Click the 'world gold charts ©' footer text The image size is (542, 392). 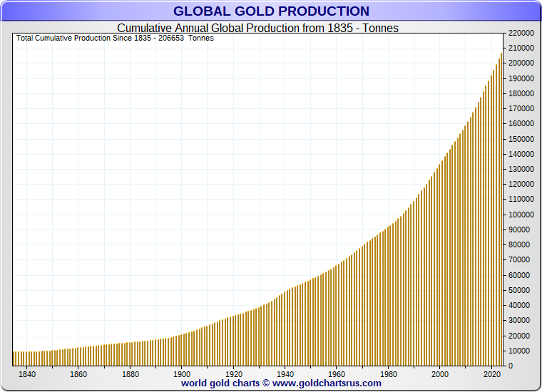[x=225, y=383]
